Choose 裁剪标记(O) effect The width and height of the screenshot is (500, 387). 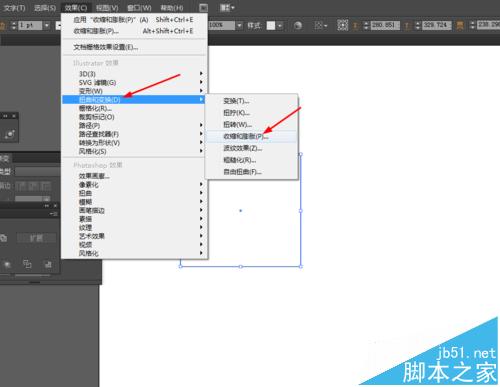coord(134,117)
